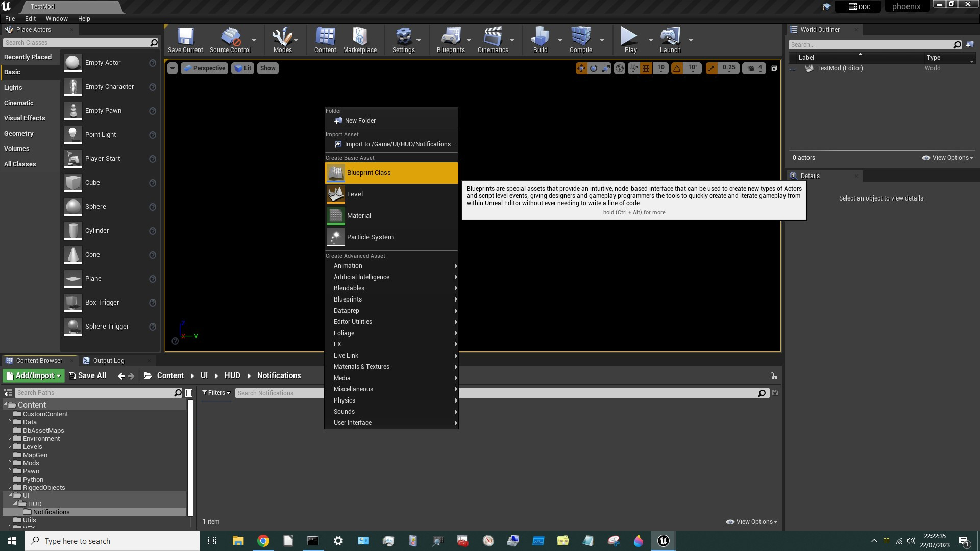Click Build toolbar icon
The image size is (980, 551).
tap(540, 40)
